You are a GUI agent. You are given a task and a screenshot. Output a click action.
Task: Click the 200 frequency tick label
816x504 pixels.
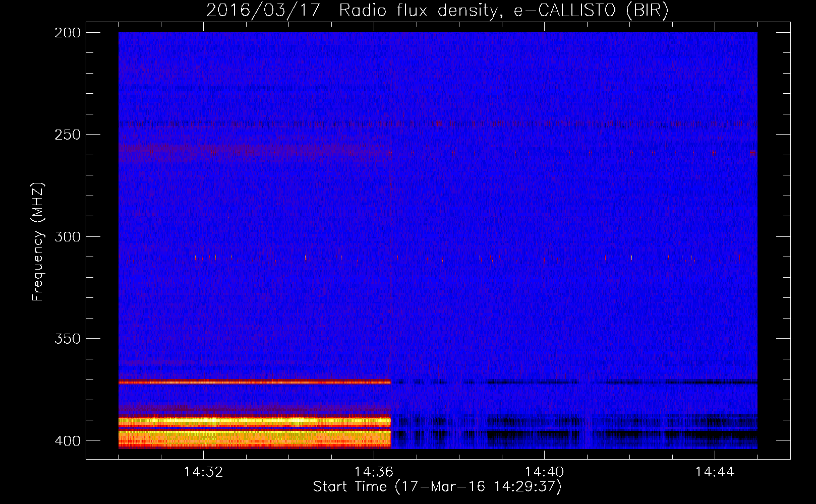click(x=68, y=33)
